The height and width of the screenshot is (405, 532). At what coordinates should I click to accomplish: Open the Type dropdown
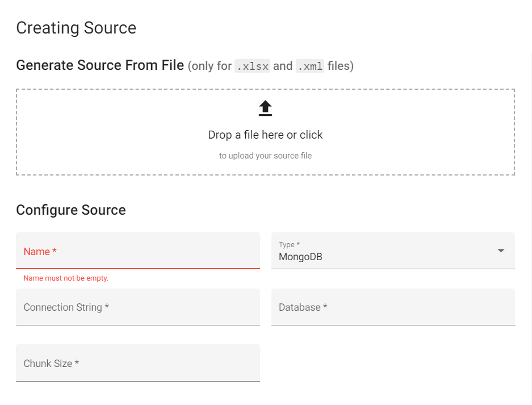(393, 251)
